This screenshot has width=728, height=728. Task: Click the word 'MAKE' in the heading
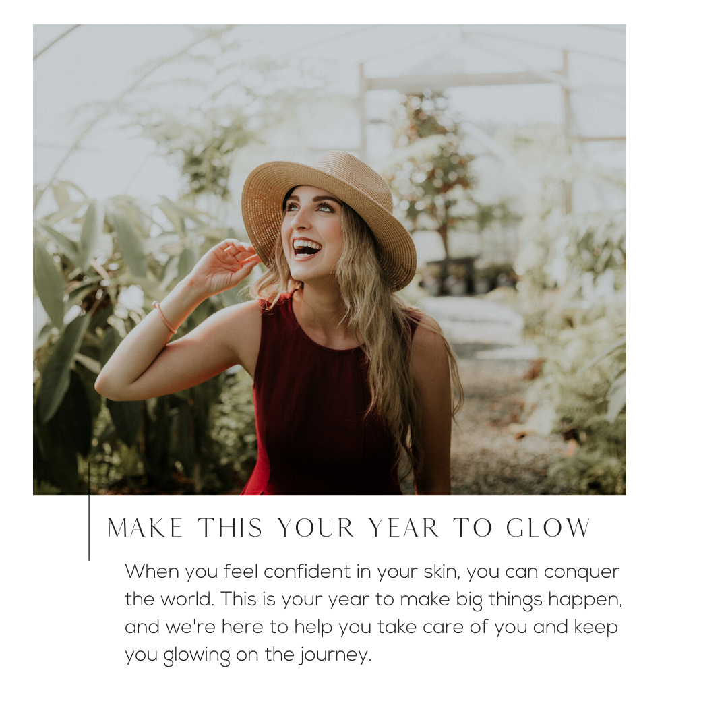pyautogui.click(x=145, y=528)
